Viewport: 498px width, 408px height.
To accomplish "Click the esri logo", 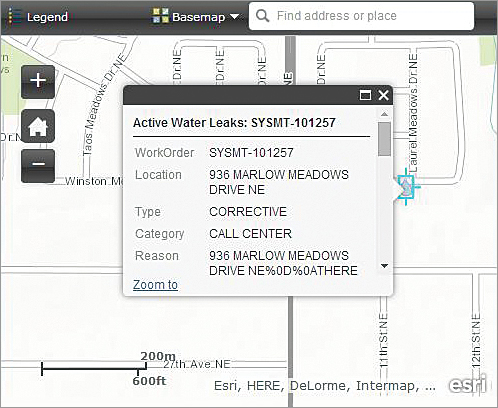I will [469, 384].
